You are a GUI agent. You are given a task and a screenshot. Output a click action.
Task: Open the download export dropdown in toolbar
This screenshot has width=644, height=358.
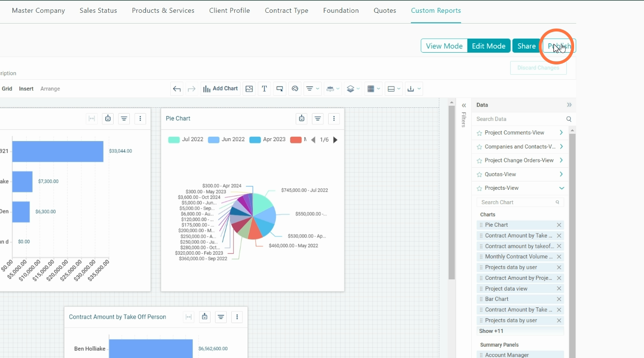coord(414,89)
